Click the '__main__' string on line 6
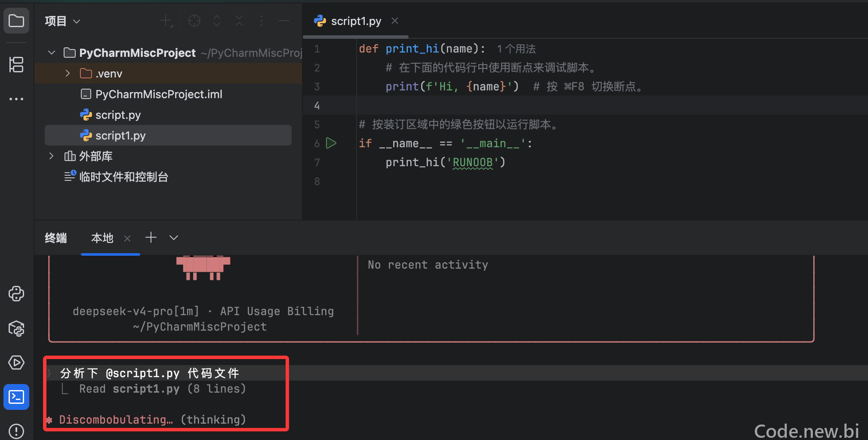868x440 pixels. point(493,143)
